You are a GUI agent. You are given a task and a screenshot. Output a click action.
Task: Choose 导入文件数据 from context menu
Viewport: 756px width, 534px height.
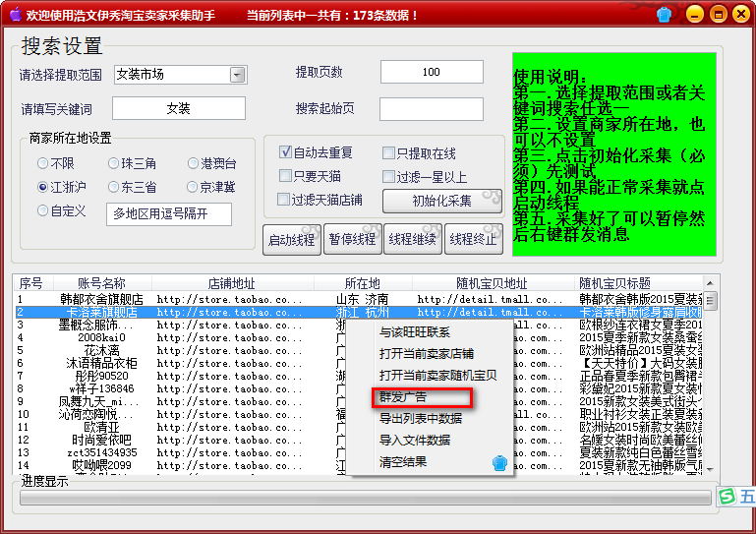(x=415, y=440)
